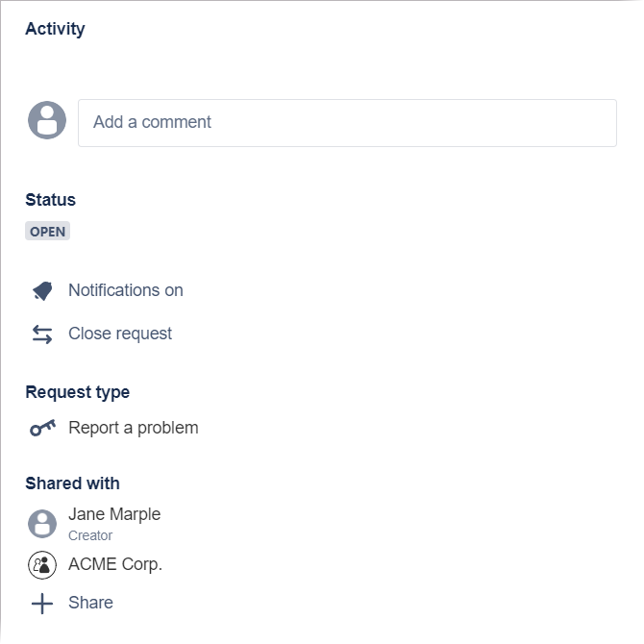The width and height of the screenshot is (644, 644).
Task: Click the Request type heading
Action: [77, 392]
